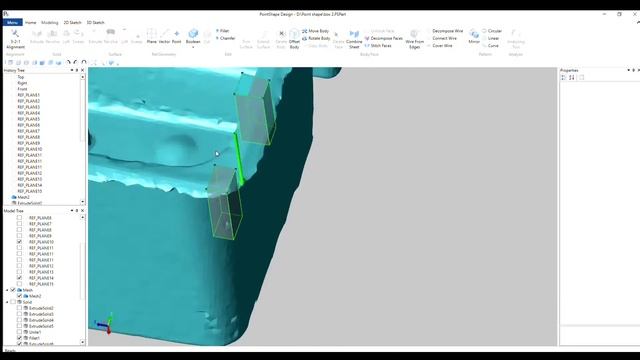Screen dimensions: 640x360
Task: Open History Tree panel options dropdown
Action: pyautogui.click(x=72, y=70)
